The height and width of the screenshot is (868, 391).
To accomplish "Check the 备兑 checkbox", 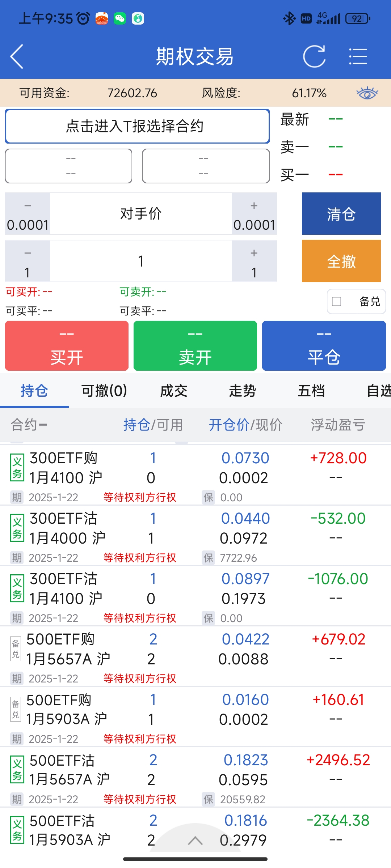I will pos(337,301).
